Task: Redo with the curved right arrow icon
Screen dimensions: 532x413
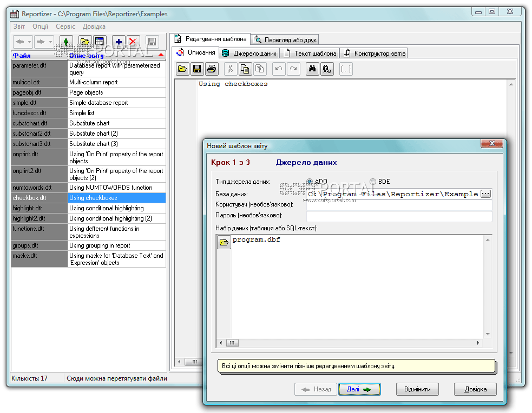Action: (293, 69)
